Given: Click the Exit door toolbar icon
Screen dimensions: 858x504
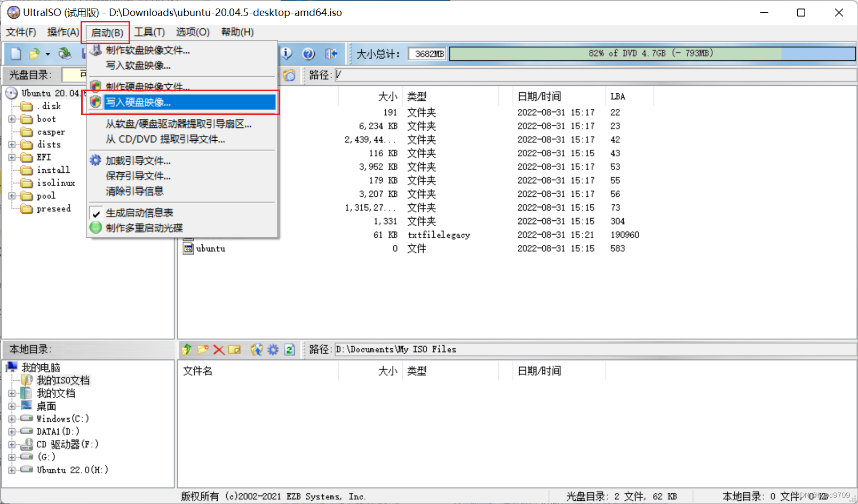Looking at the screenshot, I should pos(331,53).
